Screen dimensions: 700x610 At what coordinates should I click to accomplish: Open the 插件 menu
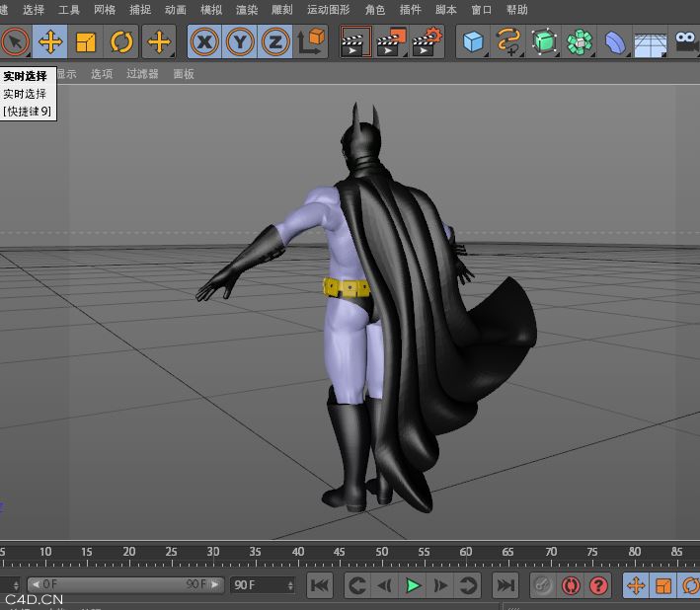(411, 10)
